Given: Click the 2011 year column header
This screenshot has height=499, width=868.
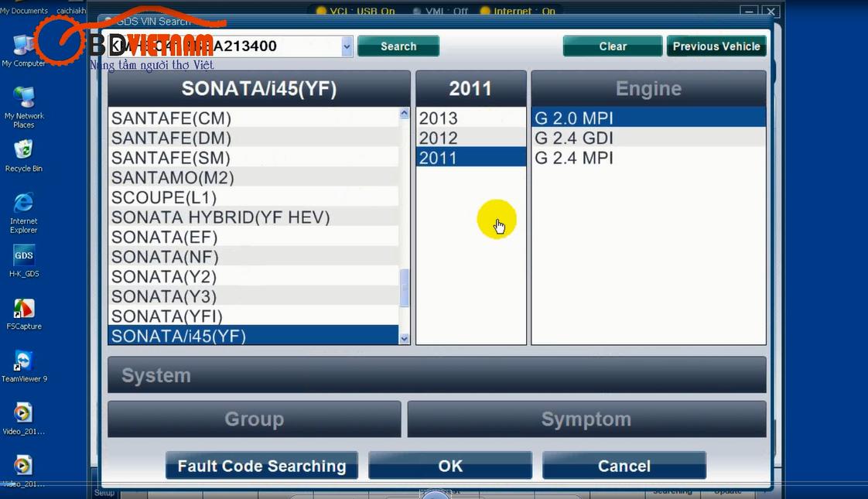Looking at the screenshot, I should 470,89.
